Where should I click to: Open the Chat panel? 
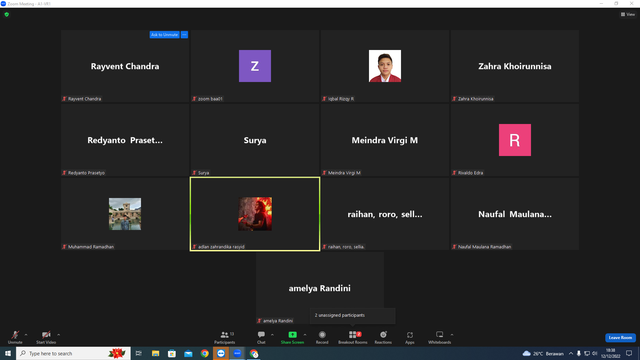tap(261, 337)
